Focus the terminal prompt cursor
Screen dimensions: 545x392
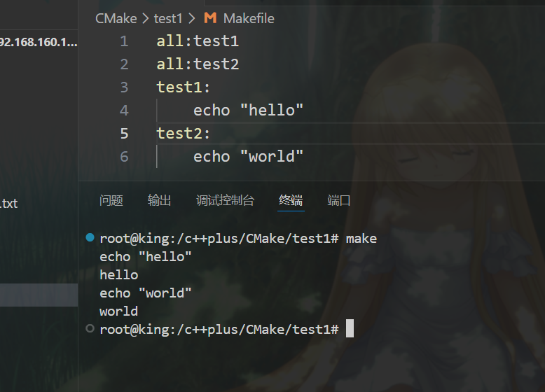click(350, 329)
